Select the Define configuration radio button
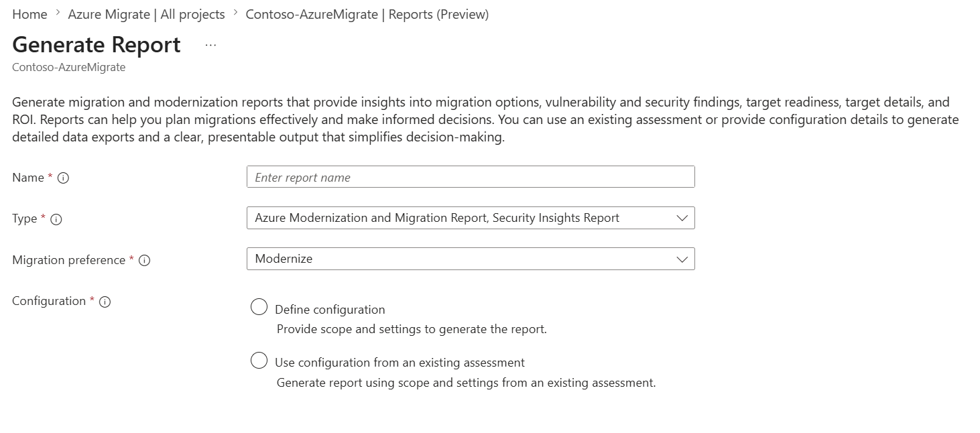Screen dimensions: 980x433 [x=259, y=307]
